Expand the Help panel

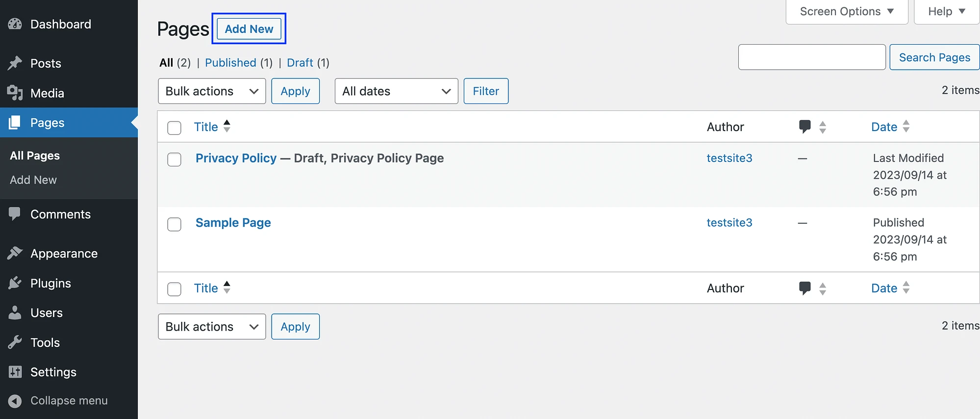click(946, 11)
